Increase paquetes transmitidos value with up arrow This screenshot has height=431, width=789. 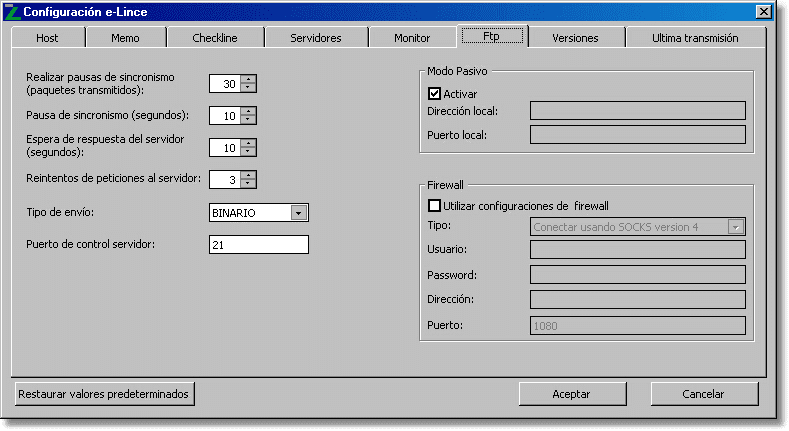point(248,79)
